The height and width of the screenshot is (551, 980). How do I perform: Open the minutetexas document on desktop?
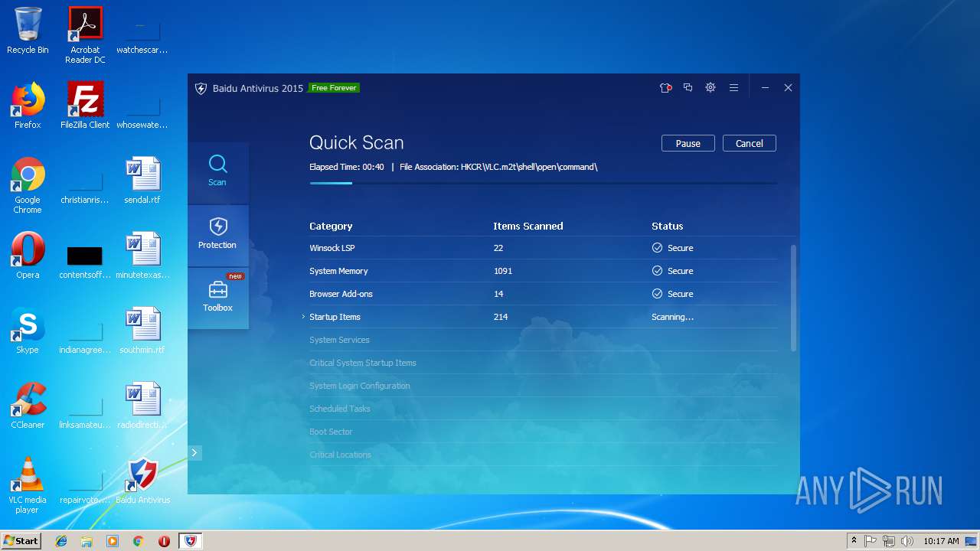142,256
